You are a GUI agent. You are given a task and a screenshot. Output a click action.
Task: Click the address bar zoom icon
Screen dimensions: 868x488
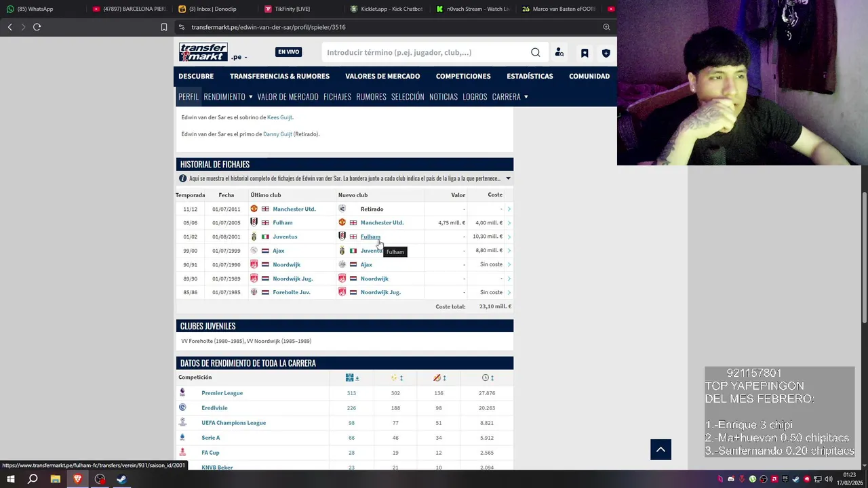click(x=606, y=27)
